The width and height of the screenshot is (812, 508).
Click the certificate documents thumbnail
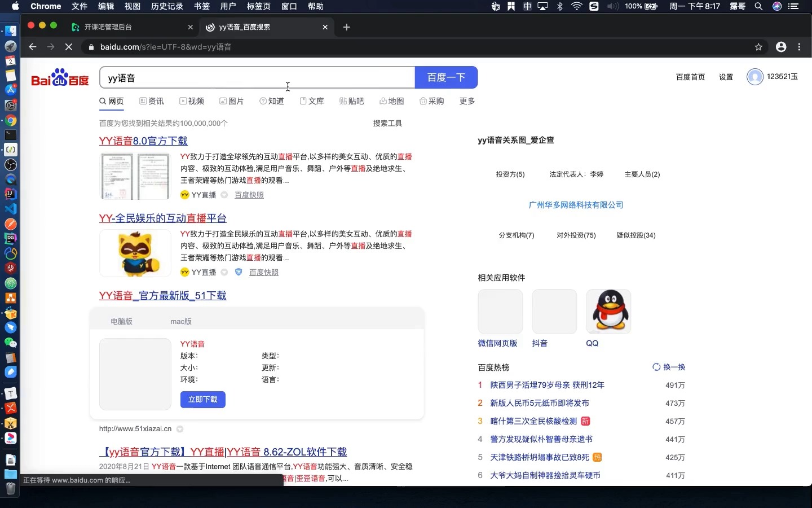(135, 176)
